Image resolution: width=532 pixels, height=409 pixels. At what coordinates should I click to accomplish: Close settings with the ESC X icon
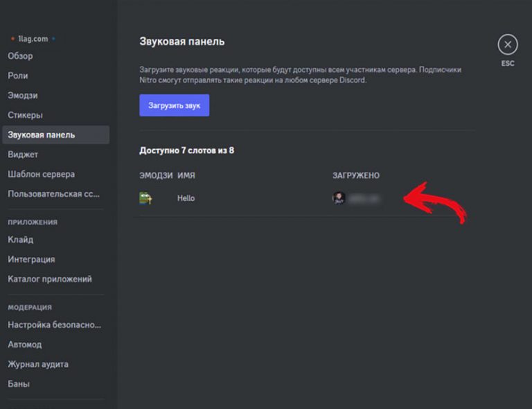(x=507, y=45)
